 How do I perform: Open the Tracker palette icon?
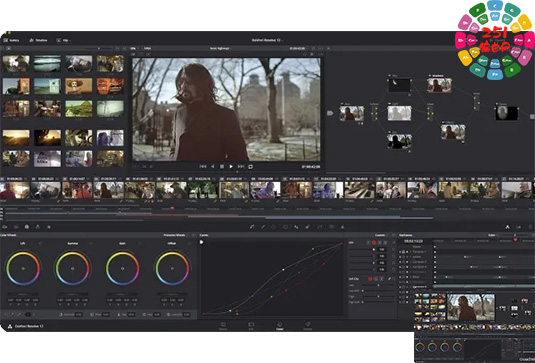tap(285, 227)
